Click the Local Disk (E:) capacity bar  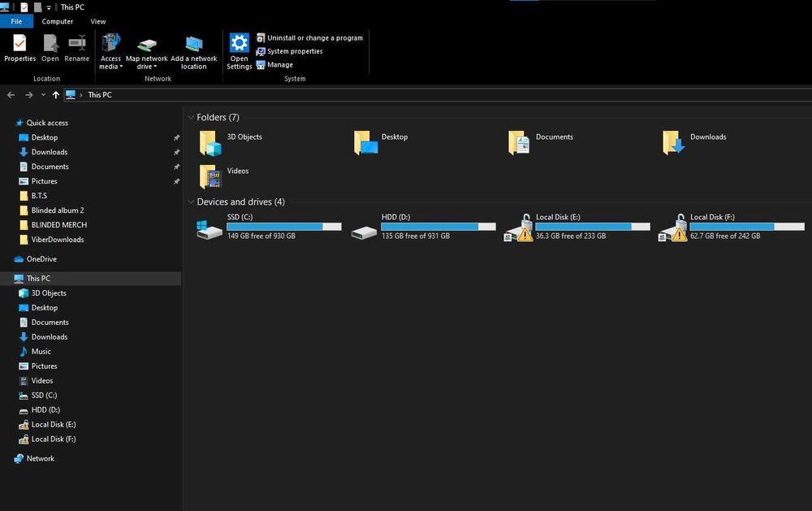(x=593, y=227)
